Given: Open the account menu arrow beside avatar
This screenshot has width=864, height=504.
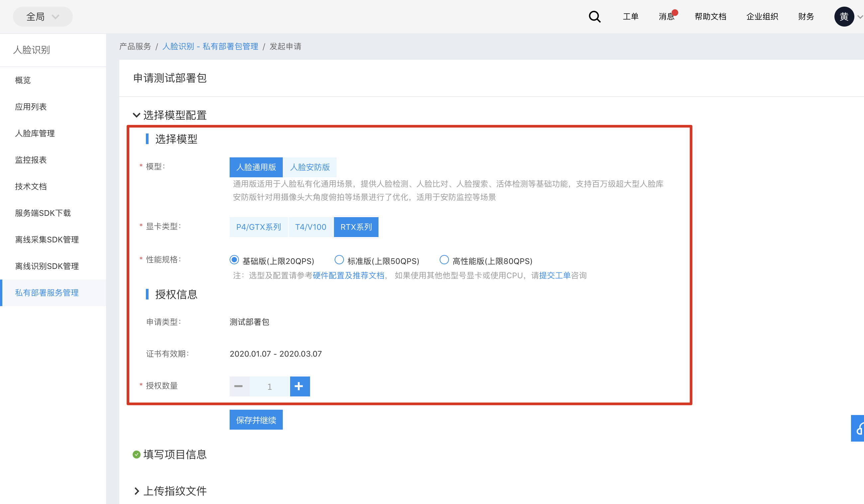Looking at the screenshot, I should [x=860, y=17].
